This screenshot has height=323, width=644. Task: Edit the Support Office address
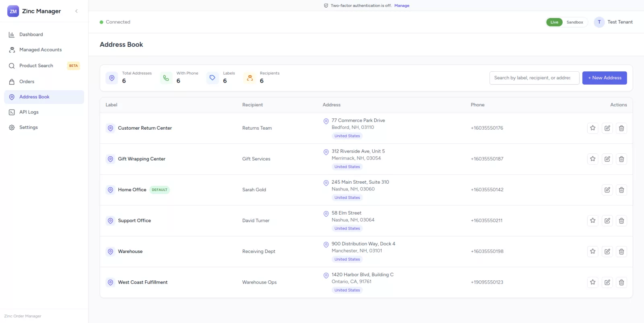(x=607, y=221)
